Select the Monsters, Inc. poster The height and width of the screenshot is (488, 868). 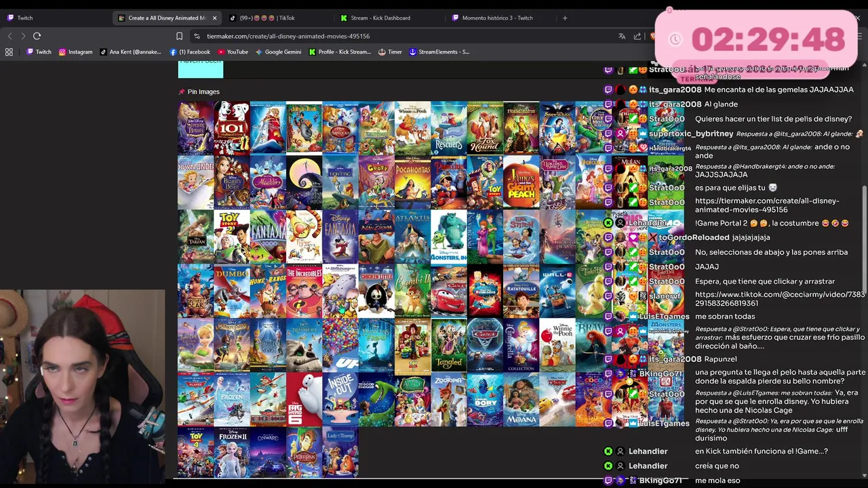point(449,237)
